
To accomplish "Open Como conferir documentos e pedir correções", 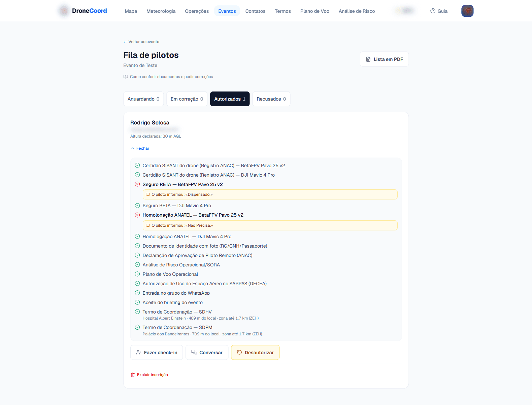I will 168,77.
